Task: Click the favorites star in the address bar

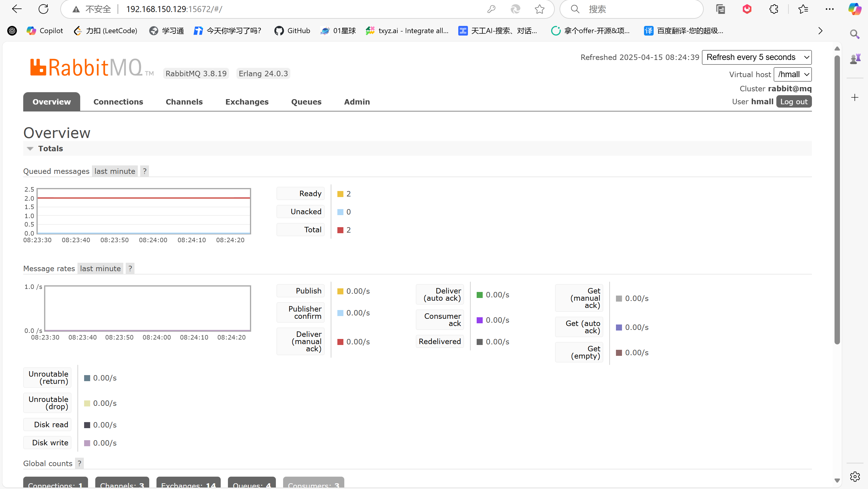Action: pyautogui.click(x=539, y=9)
